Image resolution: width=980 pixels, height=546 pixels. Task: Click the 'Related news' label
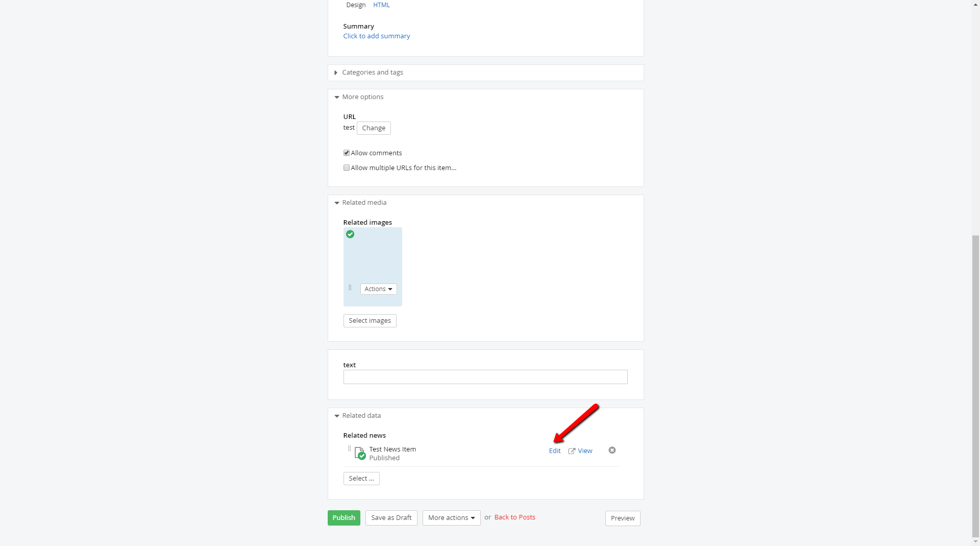coord(364,436)
